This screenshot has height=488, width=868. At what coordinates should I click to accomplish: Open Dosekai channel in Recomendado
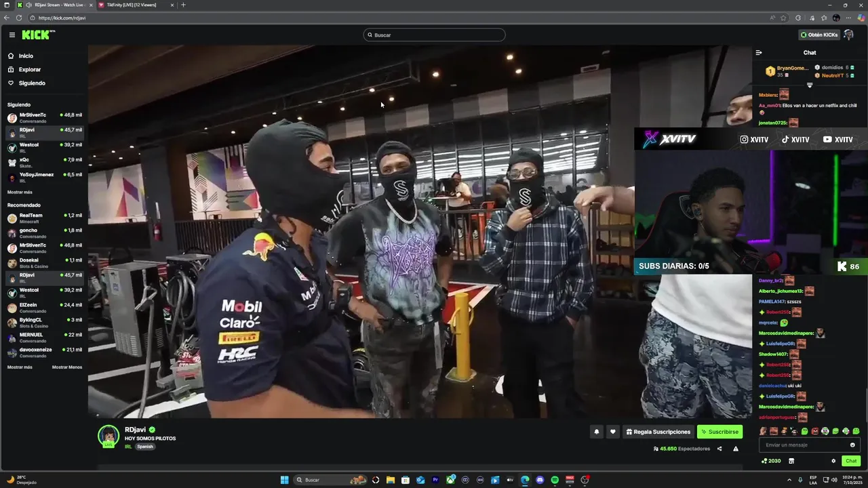(x=45, y=263)
